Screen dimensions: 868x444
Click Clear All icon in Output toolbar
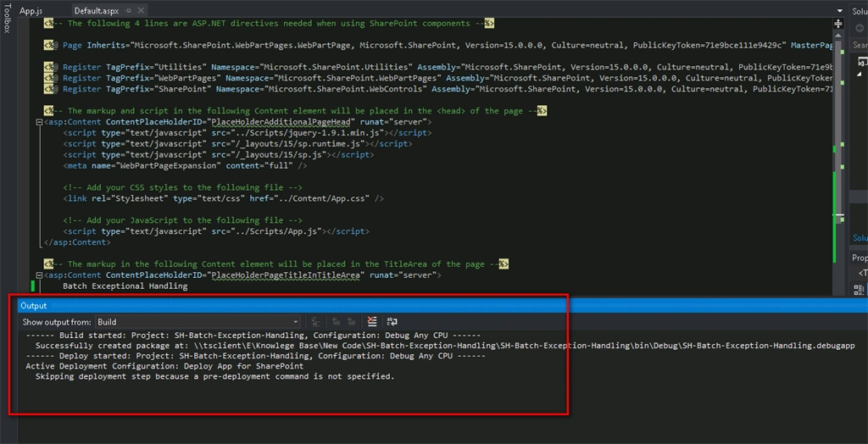(x=372, y=322)
